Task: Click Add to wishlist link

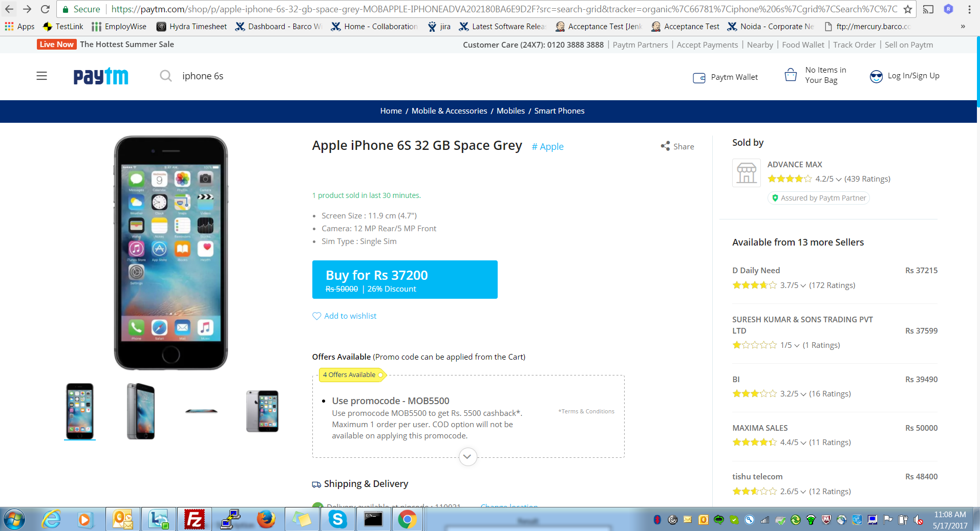Action: 350,316
